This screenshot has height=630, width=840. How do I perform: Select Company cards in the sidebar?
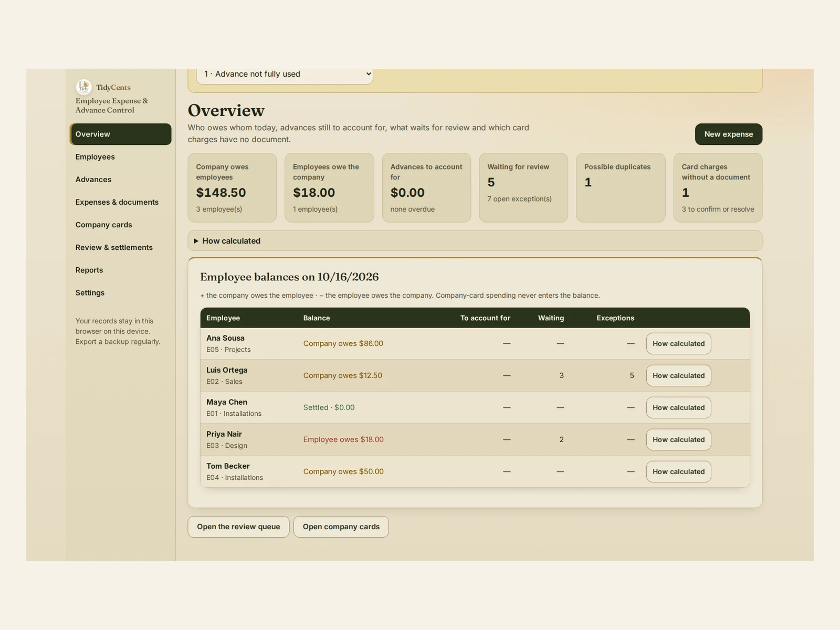point(121,225)
